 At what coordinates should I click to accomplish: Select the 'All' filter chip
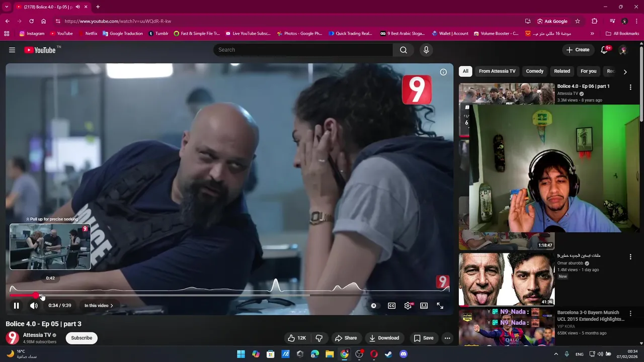tap(465, 71)
